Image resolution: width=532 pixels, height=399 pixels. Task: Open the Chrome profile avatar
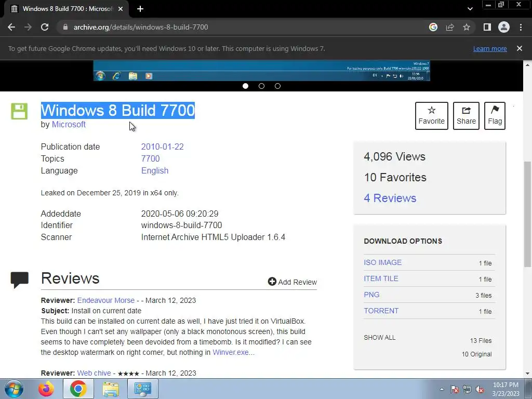tap(504, 27)
